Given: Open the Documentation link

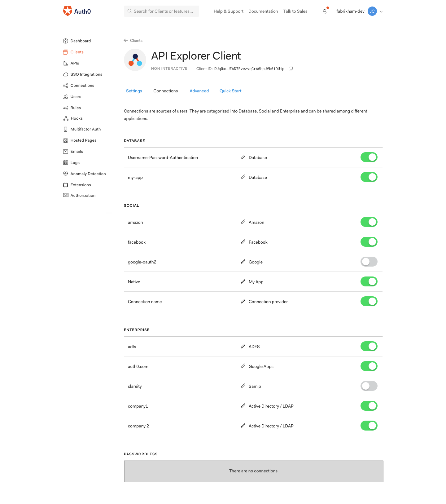Looking at the screenshot, I should pyautogui.click(x=263, y=11).
